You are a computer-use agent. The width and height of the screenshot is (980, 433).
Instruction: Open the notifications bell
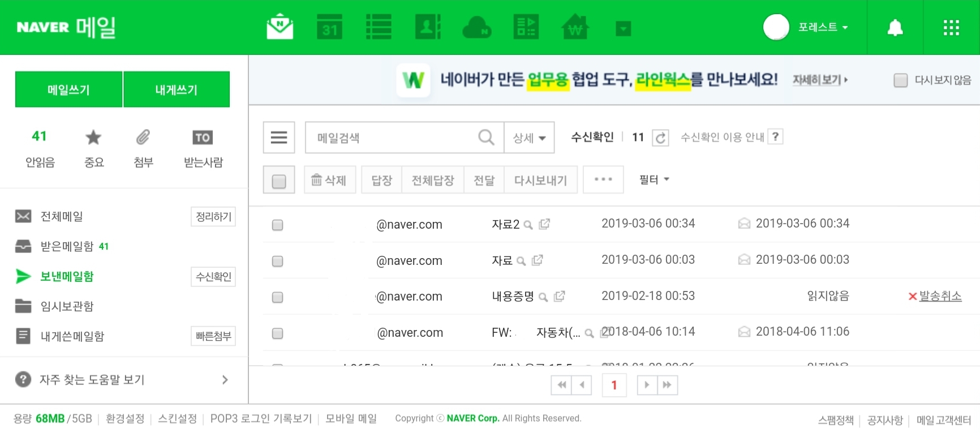(x=895, y=28)
